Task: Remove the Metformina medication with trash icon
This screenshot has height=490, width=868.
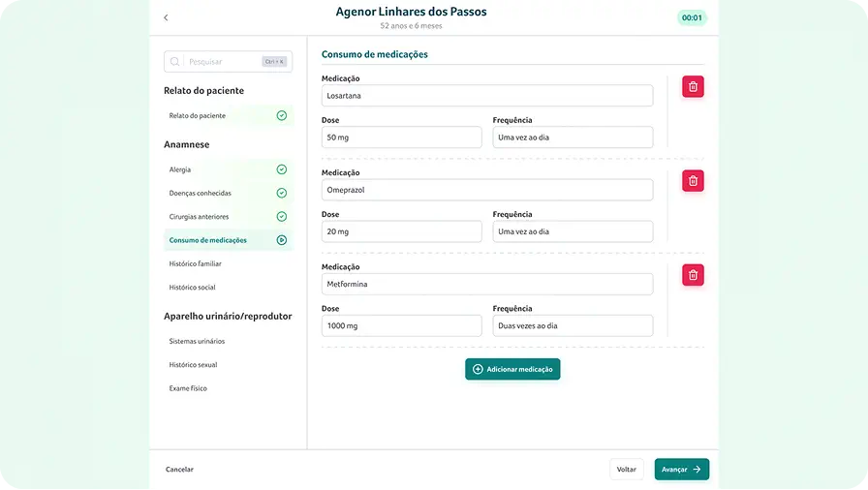Action: coord(693,275)
